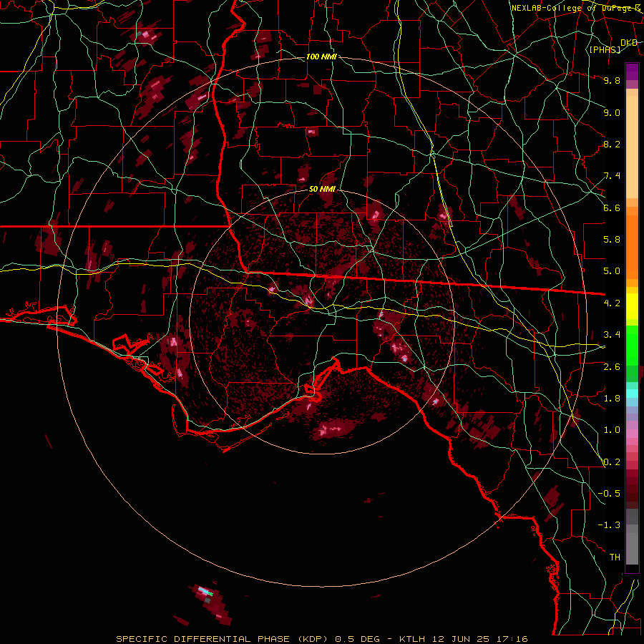This screenshot has height=644, width=644.
Task: Click the 50 NMI range ring label
Action: tap(322, 189)
